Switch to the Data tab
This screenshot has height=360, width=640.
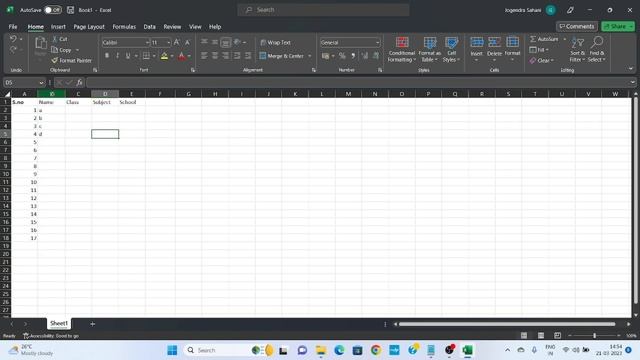pos(149,27)
